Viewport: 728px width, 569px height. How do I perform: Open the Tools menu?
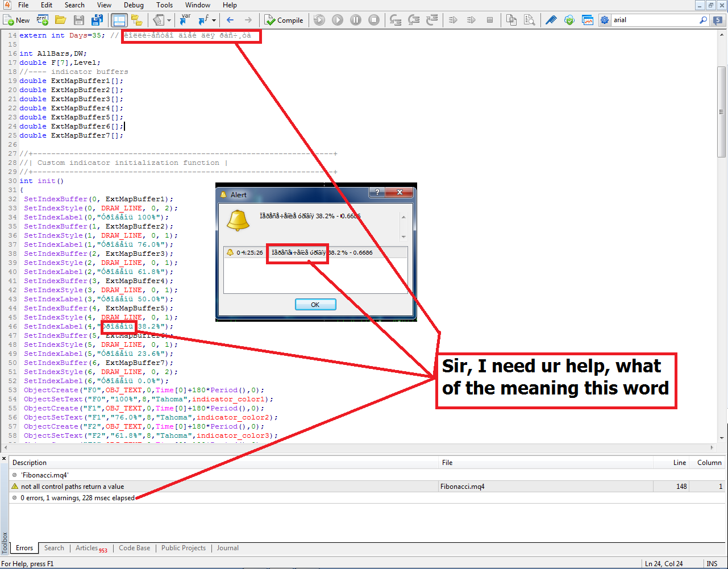click(x=164, y=5)
